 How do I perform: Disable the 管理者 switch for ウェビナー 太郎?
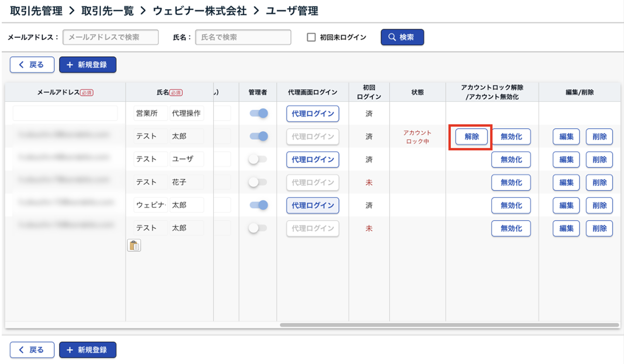(x=258, y=205)
